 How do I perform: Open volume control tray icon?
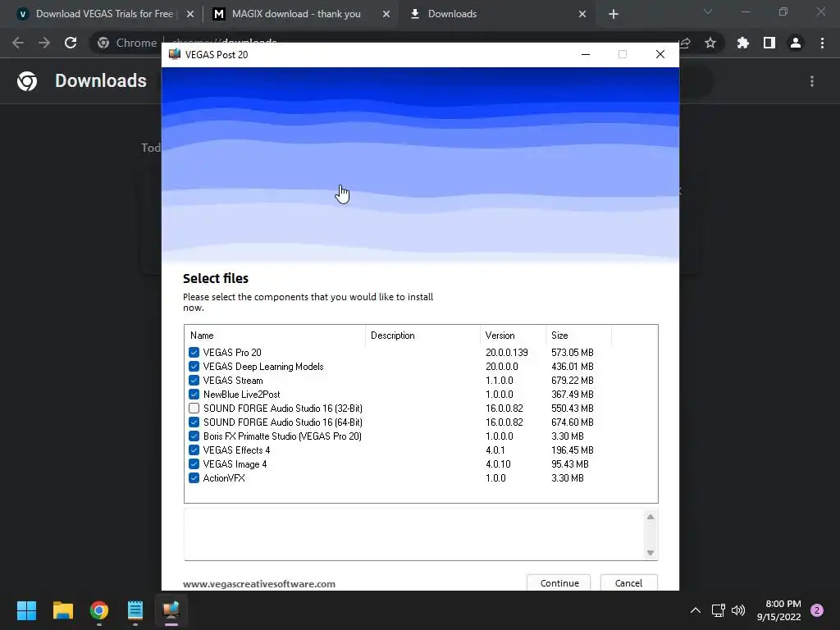[x=738, y=610]
